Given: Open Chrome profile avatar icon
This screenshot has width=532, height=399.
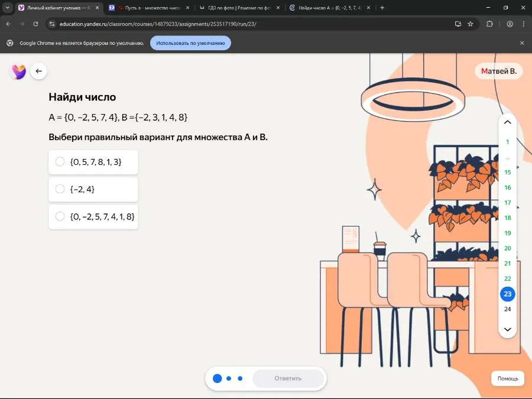Looking at the screenshot, I should coord(510,24).
